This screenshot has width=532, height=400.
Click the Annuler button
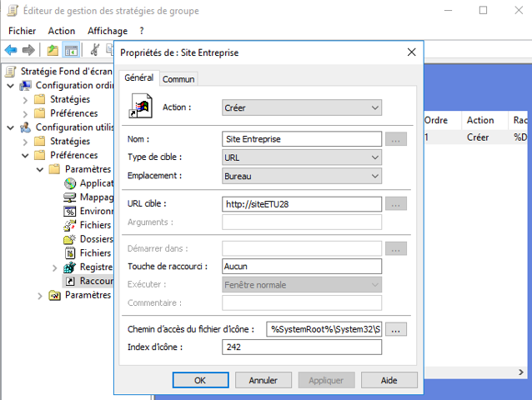point(263,380)
